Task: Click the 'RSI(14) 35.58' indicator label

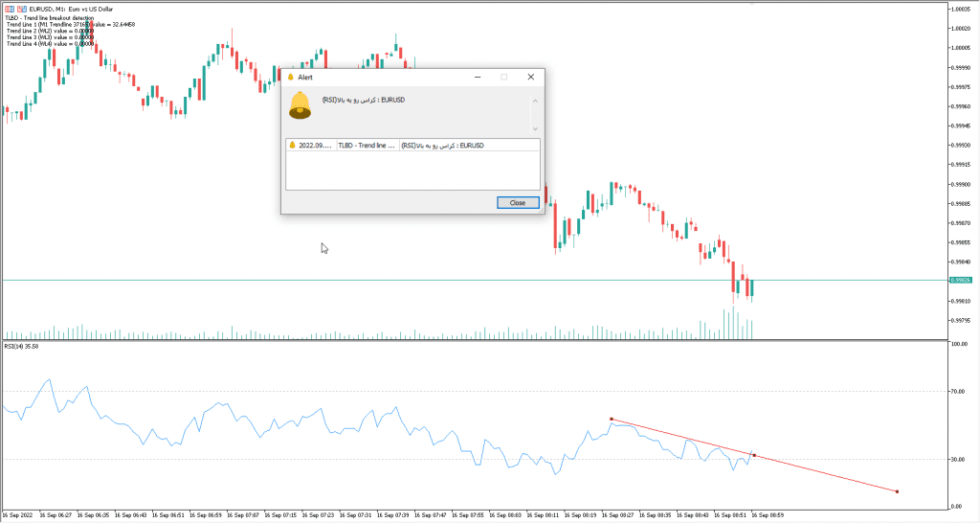Action: (x=21, y=346)
